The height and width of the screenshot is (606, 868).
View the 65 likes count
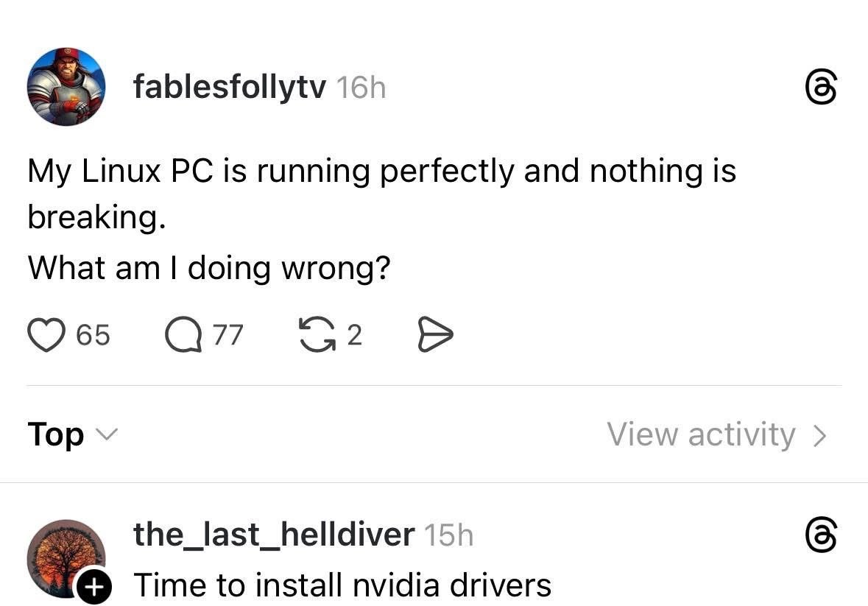click(93, 336)
